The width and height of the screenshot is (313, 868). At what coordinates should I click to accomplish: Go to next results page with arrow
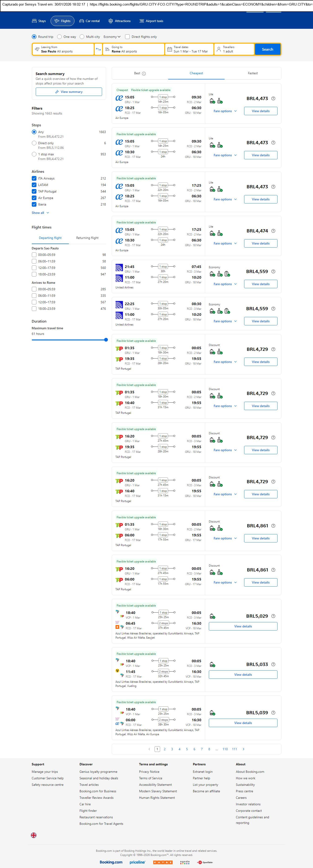(243, 749)
